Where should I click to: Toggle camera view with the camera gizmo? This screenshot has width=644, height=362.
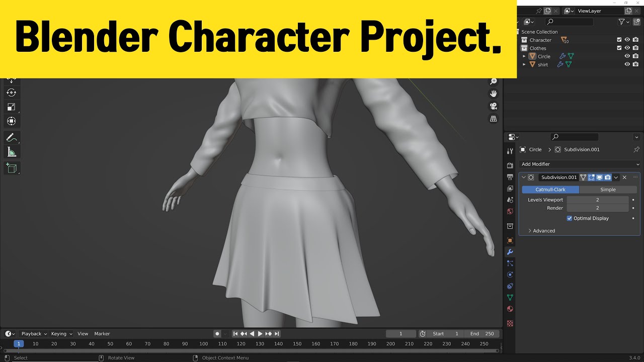pyautogui.click(x=494, y=106)
